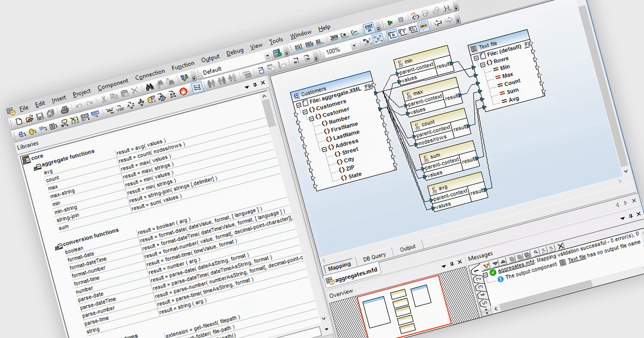Select the C# language icon
Viewport: 644px width, 338px height.
(x=344, y=35)
